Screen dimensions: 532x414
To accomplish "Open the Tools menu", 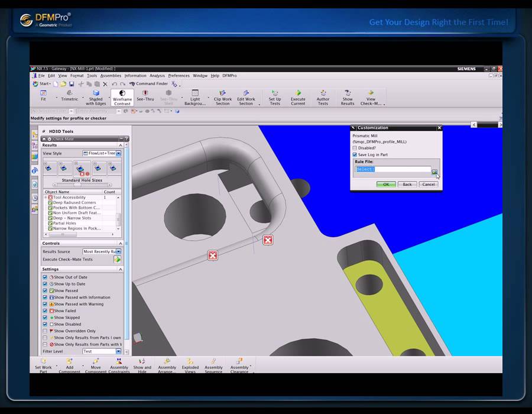I will tap(92, 76).
